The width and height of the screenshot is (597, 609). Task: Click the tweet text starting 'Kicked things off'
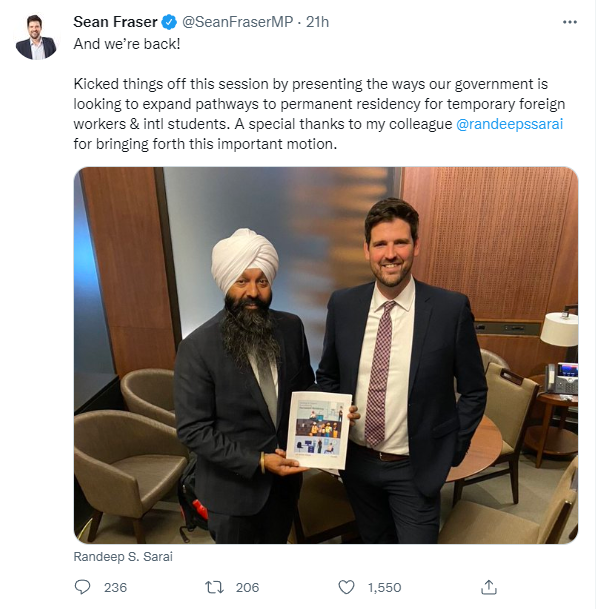point(319,114)
